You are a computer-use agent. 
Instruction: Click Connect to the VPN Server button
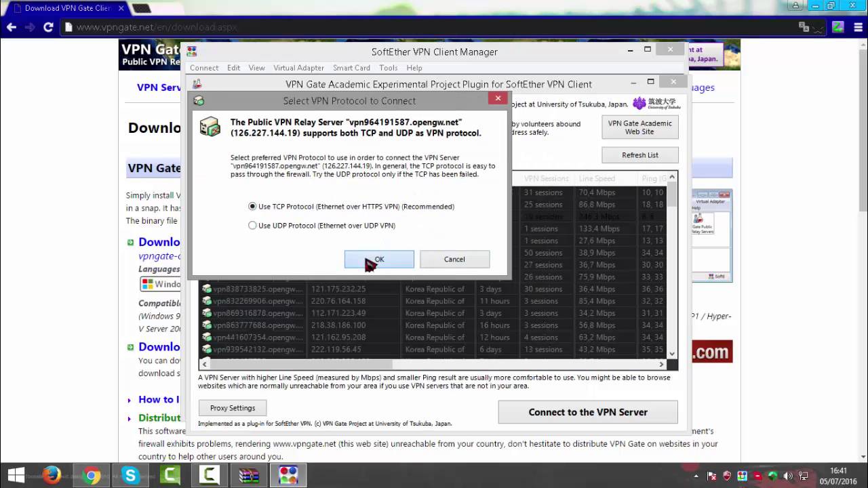pyautogui.click(x=588, y=412)
